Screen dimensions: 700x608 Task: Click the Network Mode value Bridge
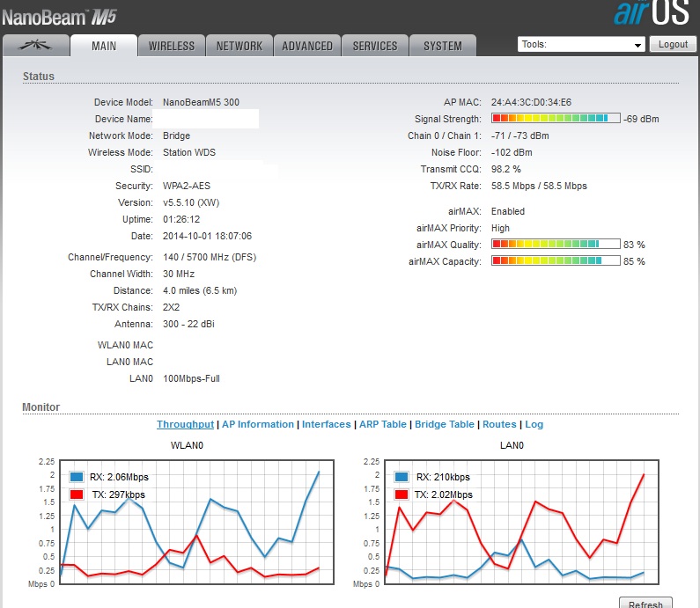pos(176,136)
